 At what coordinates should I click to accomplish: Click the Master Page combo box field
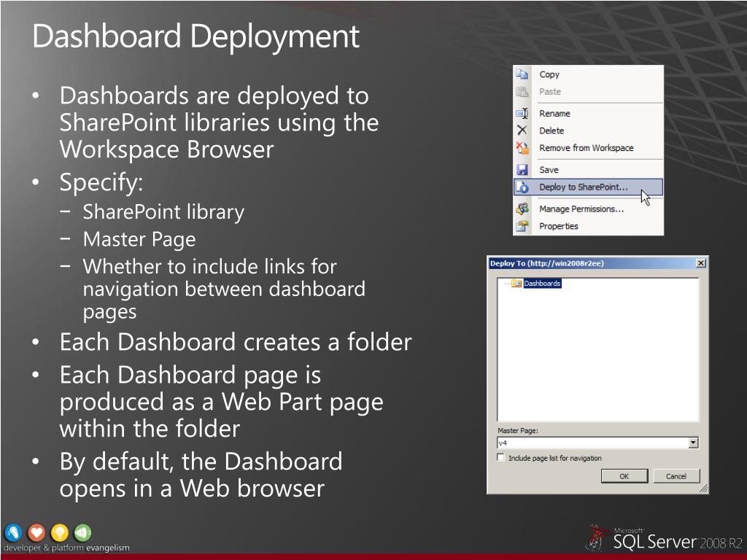point(597,443)
